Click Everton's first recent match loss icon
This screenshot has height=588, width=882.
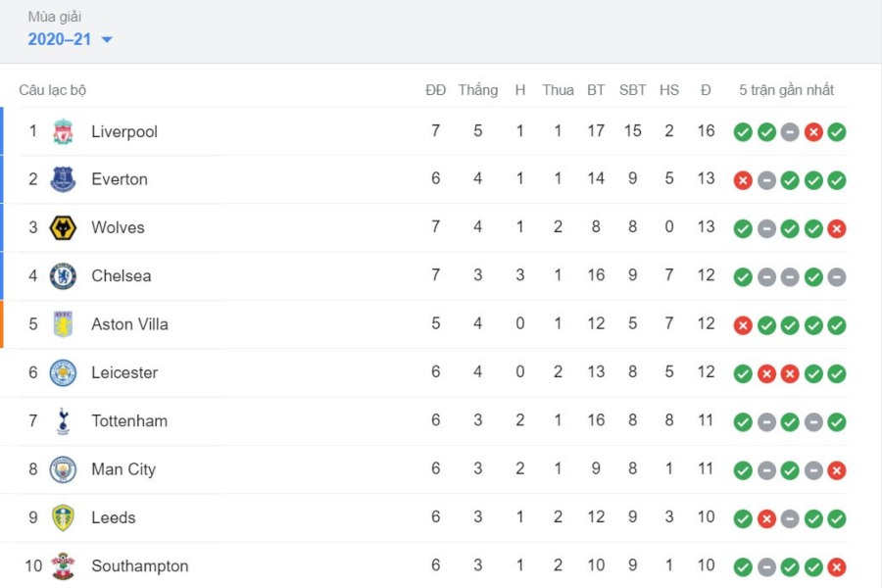(x=743, y=180)
